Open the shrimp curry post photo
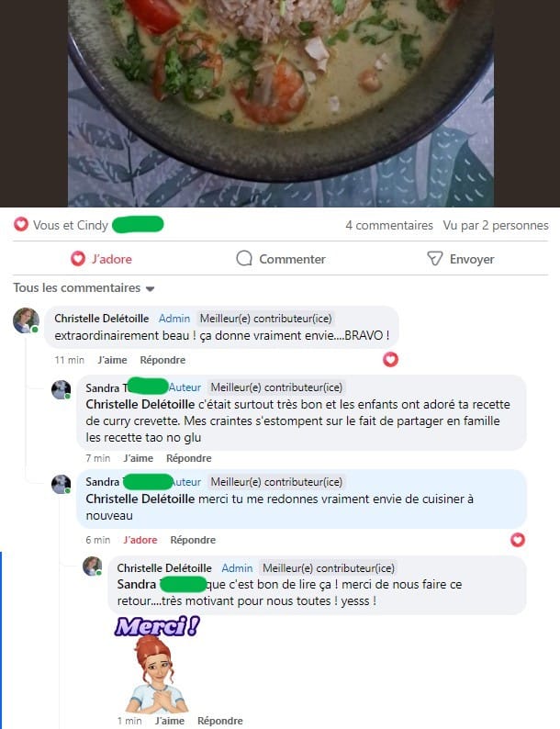The height and width of the screenshot is (729, 560). point(281,103)
